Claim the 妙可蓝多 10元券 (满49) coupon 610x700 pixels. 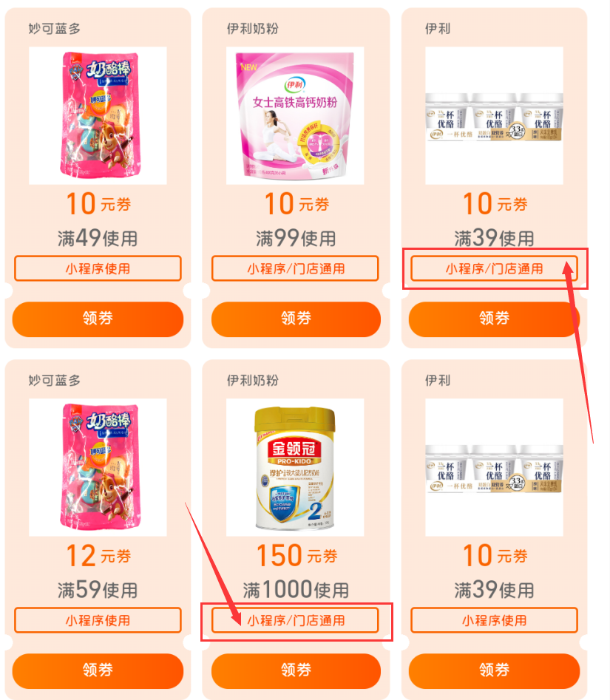98,319
